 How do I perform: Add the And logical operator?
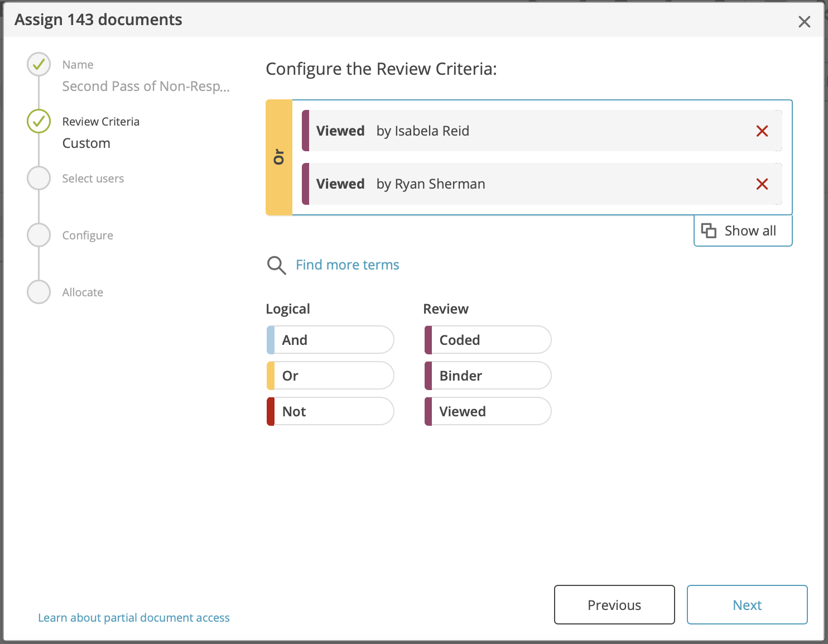point(330,340)
